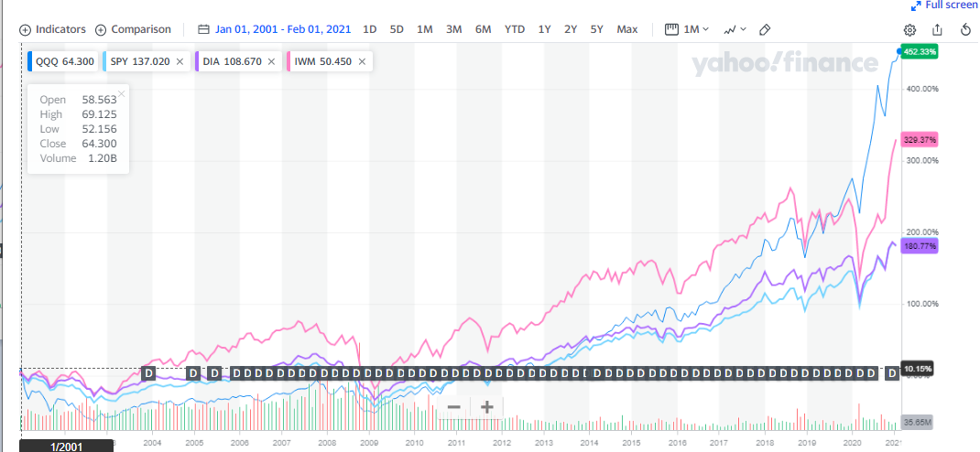This screenshot has height=452, width=980.
Task: Select the 1Y time range
Action: click(544, 29)
